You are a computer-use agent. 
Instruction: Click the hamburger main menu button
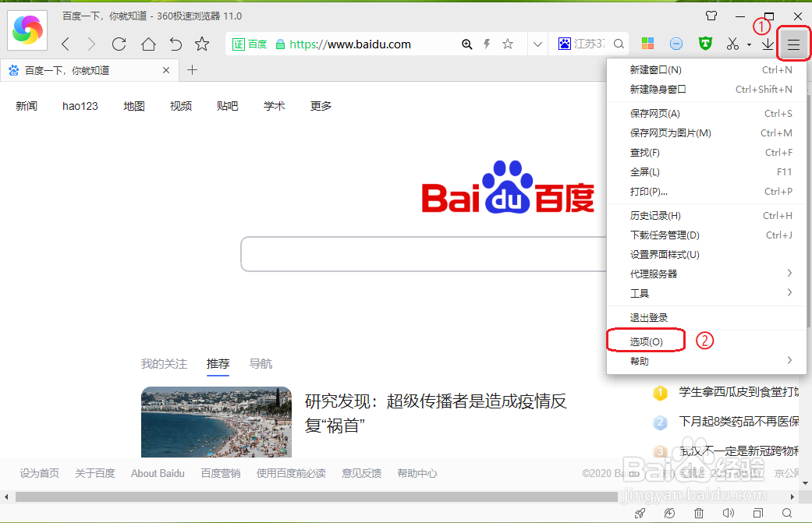(x=793, y=44)
